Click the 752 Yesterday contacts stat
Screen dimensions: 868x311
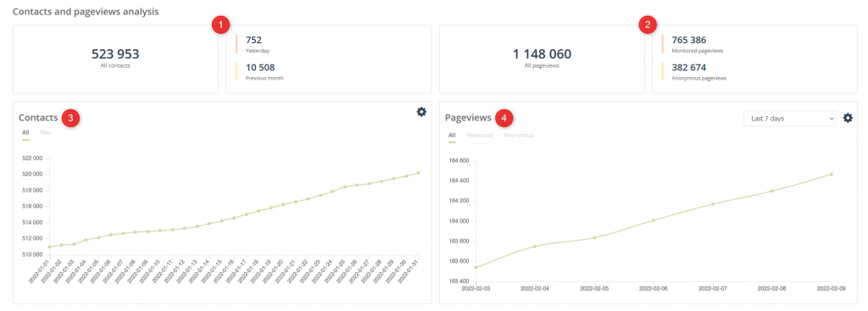tap(258, 44)
